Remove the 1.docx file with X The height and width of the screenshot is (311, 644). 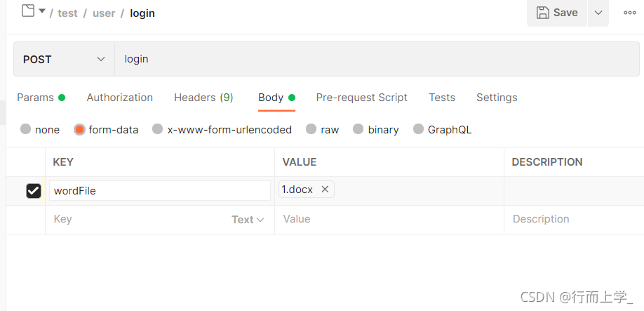325,189
